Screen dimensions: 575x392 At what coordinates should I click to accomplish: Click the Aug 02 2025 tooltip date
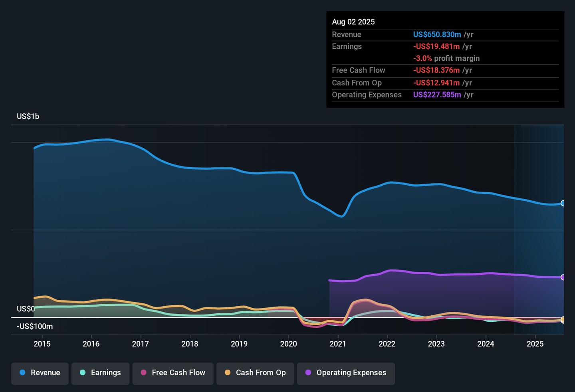353,22
